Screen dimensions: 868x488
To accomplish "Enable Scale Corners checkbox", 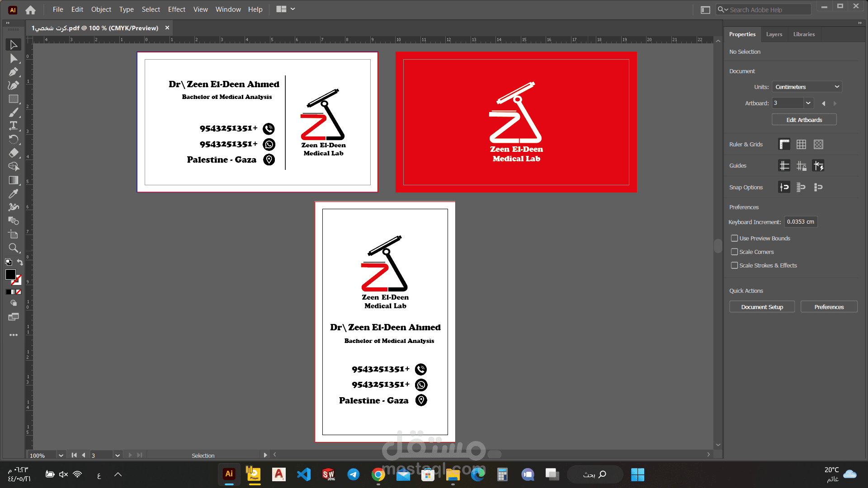I will coord(735,252).
